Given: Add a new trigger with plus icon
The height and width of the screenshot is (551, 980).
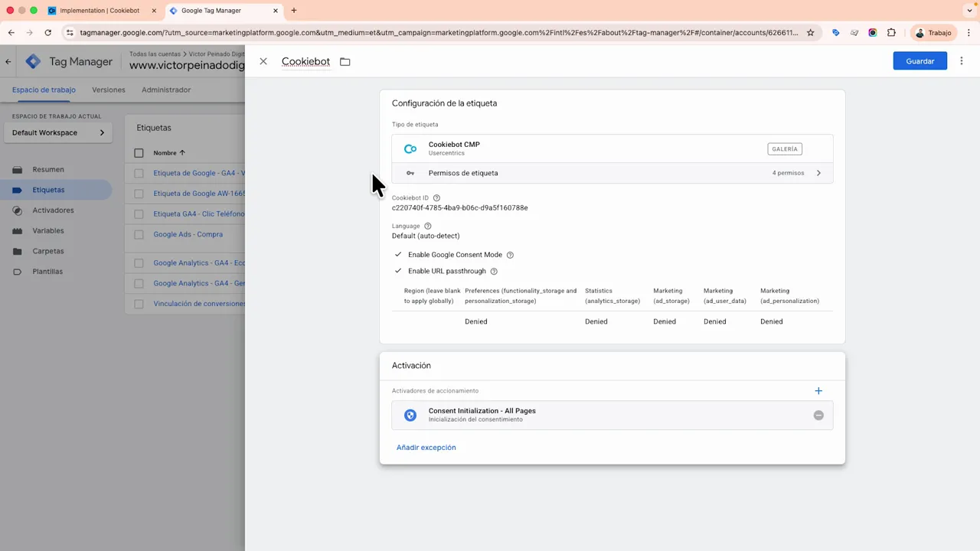Looking at the screenshot, I should (x=818, y=391).
